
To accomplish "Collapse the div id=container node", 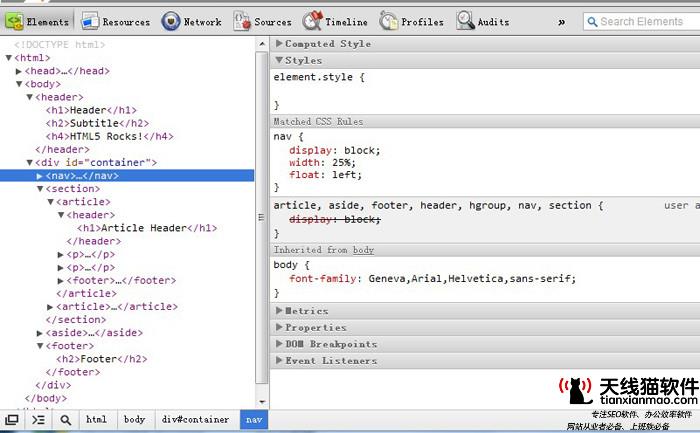I will [x=29, y=162].
